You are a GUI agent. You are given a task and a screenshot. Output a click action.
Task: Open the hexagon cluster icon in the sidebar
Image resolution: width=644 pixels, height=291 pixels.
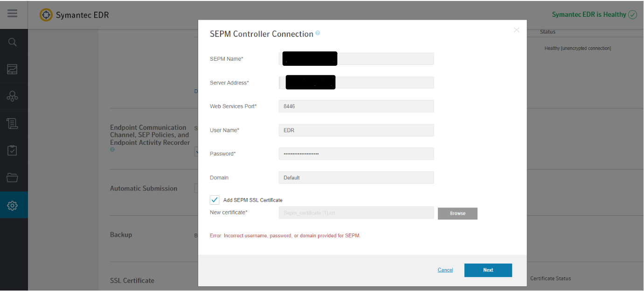tap(13, 96)
